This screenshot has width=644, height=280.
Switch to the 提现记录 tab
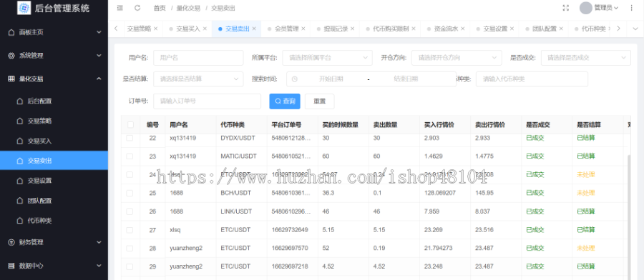336,29
